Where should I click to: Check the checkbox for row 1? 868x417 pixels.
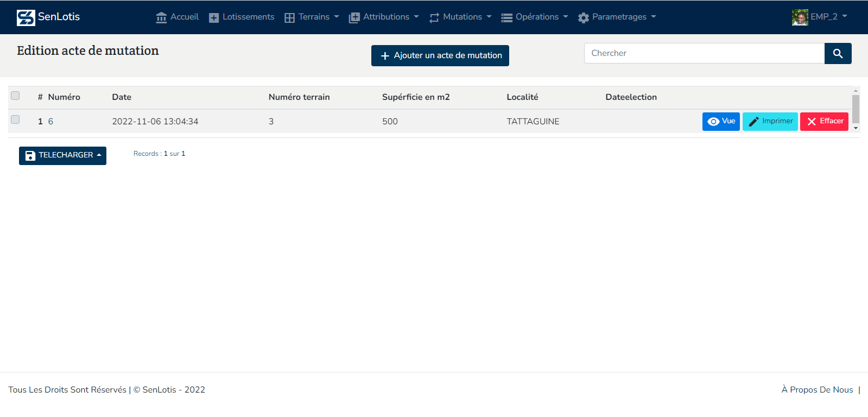point(15,119)
